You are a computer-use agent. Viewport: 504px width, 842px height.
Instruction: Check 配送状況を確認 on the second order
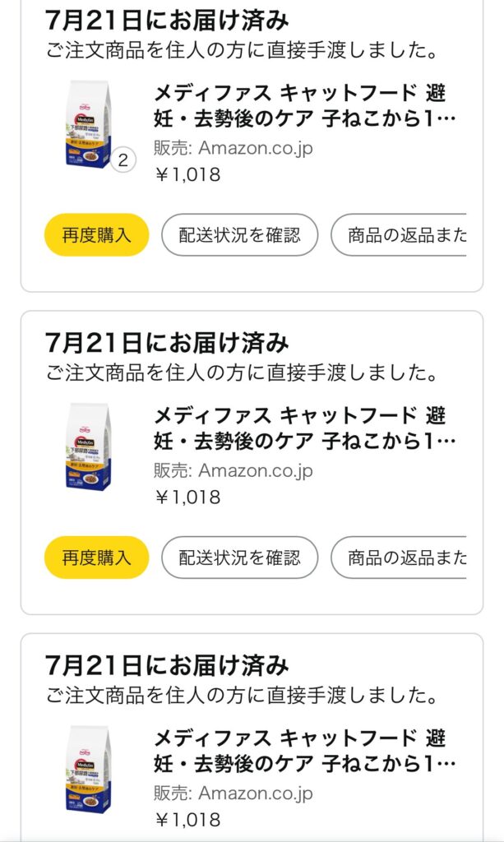pyautogui.click(x=239, y=557)
